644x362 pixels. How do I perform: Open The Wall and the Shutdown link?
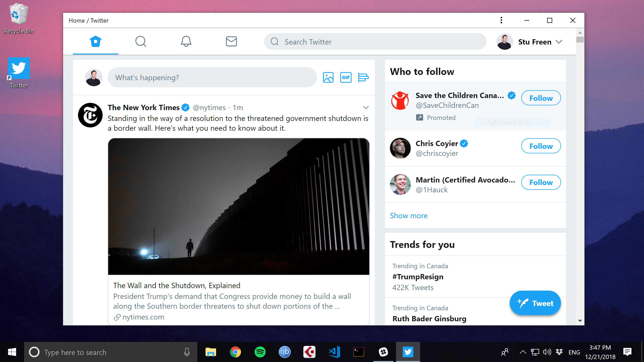(x=177, y=286)
